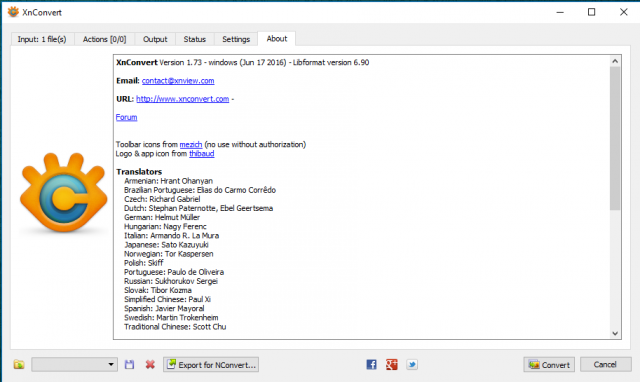Go to the Output tab

pos(155,39)
